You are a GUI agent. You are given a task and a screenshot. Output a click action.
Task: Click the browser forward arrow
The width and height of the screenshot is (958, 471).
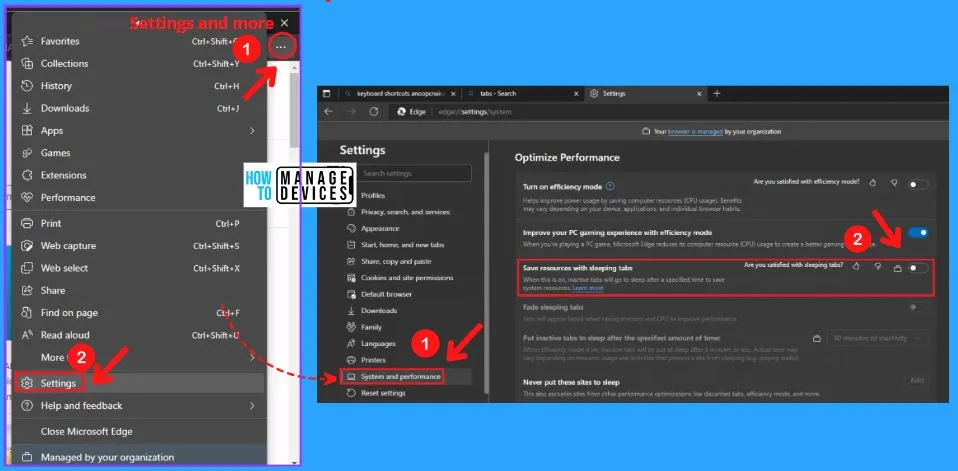coord(351,112)
